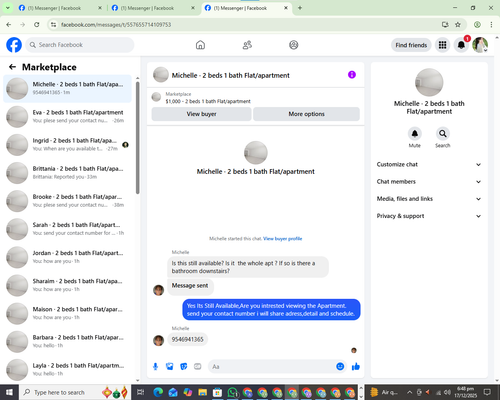
Task: Click the Find friends button
Action: click(x=411, y=45)
